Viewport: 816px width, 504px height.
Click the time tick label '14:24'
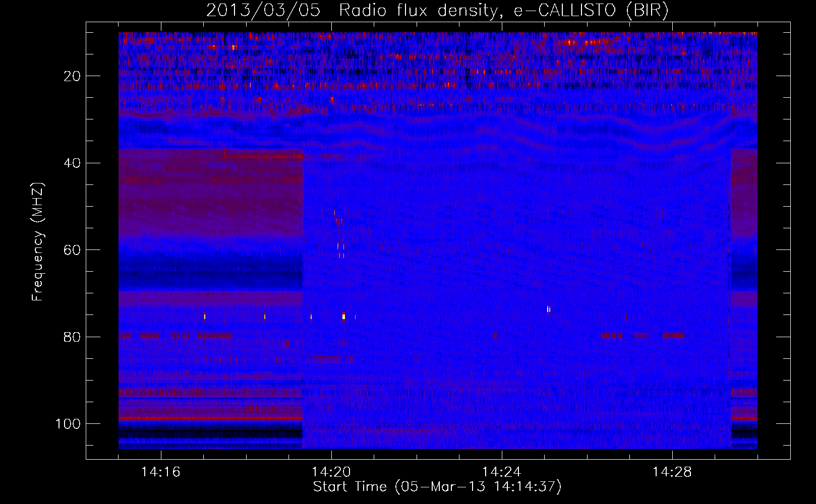[502, 472]
